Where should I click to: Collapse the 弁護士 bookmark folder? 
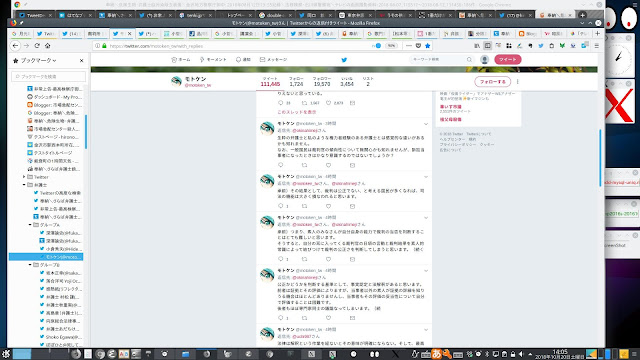(x=24, y=185)
